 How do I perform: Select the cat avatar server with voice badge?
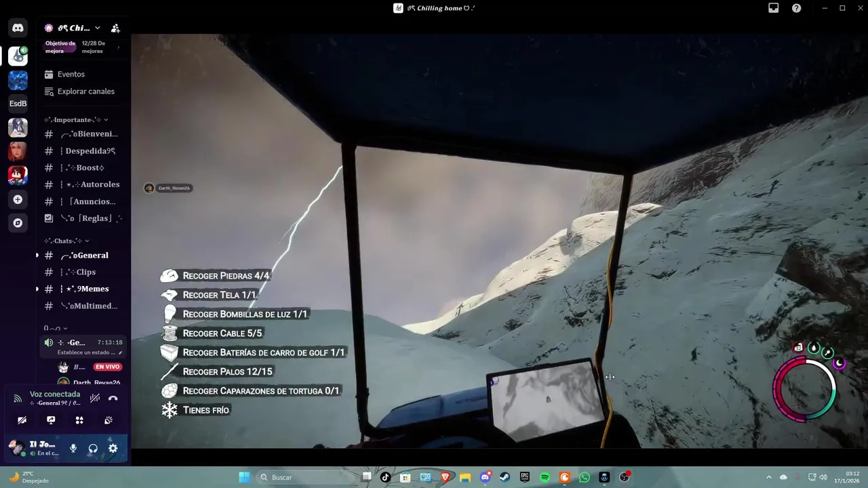tap(18, 56)
